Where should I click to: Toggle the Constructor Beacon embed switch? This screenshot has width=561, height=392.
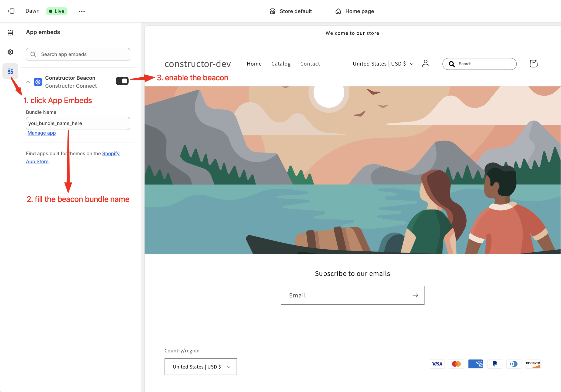pyautogui.click(x=122, y=81)
